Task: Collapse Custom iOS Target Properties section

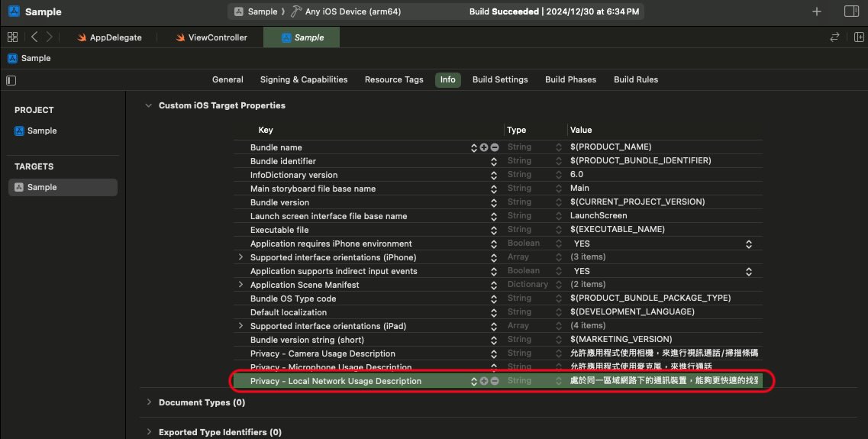Action: click(x=148, y=105)
